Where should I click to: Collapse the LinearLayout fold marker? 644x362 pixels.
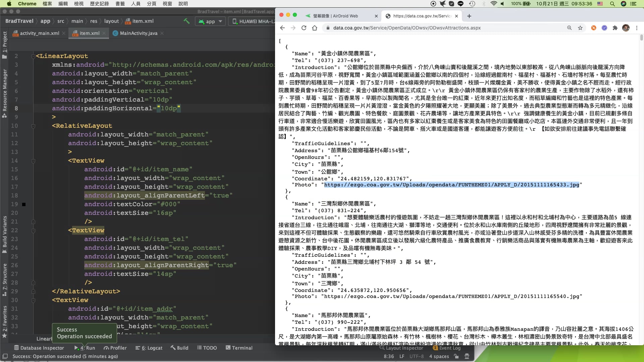click(x=33, y=56)
